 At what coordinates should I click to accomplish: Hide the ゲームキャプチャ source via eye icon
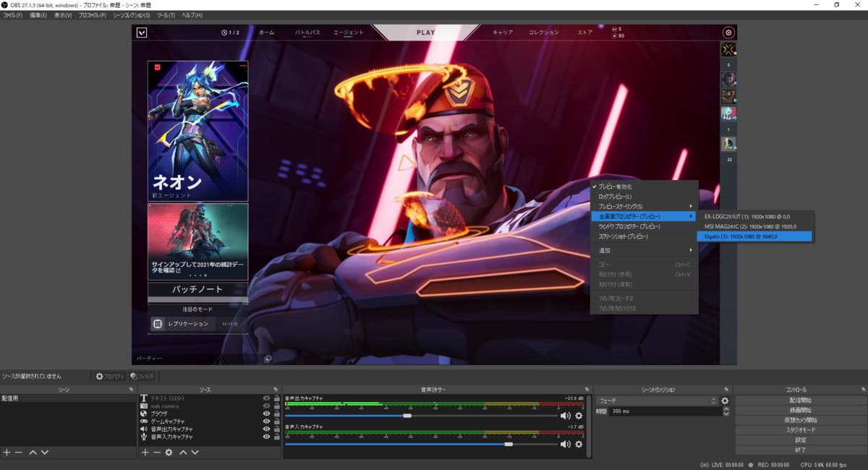coord(266,422)
